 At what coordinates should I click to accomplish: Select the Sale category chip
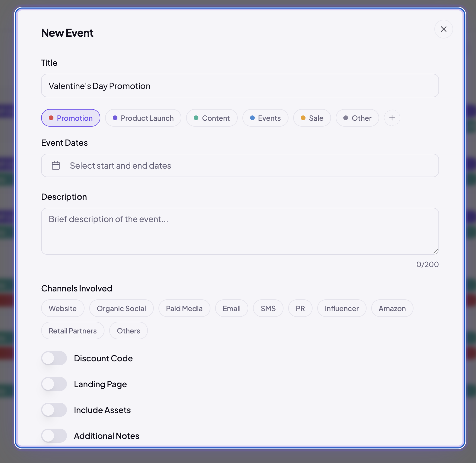[312, 118]
